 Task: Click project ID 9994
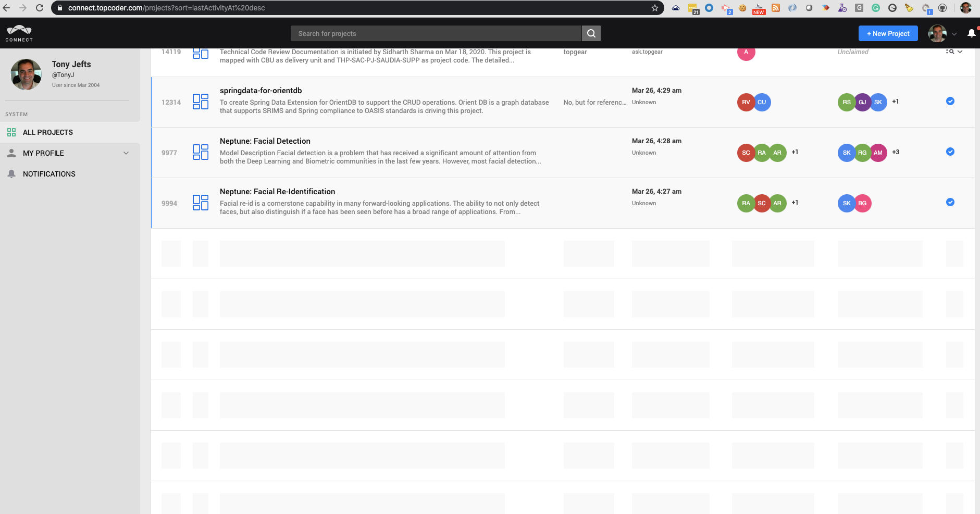169,203
